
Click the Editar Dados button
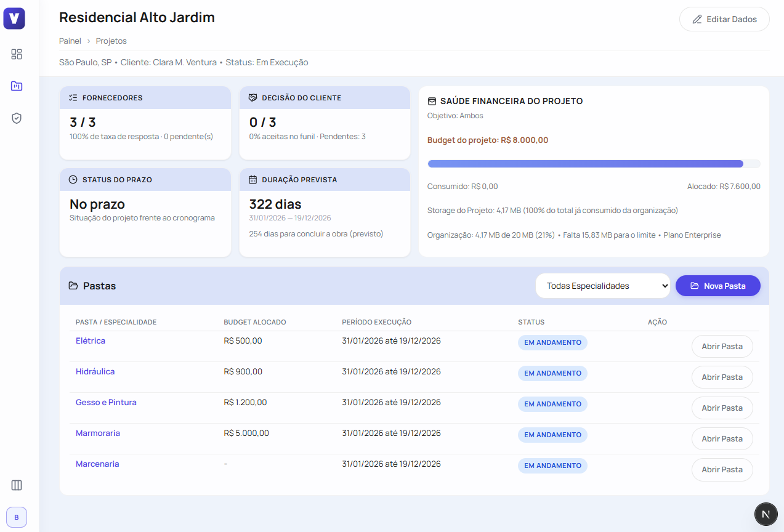click(x=724, y=19)
